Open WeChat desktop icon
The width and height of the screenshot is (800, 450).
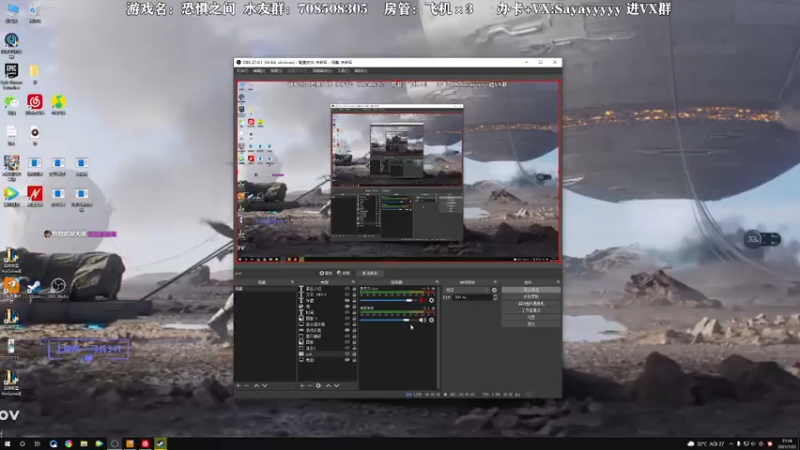11,105
